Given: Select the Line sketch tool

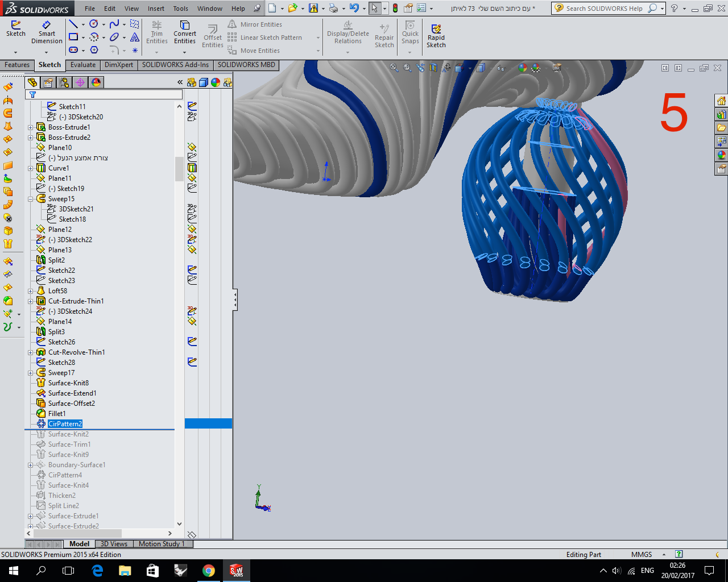Looking at the screenshot, I should [73, 24].
